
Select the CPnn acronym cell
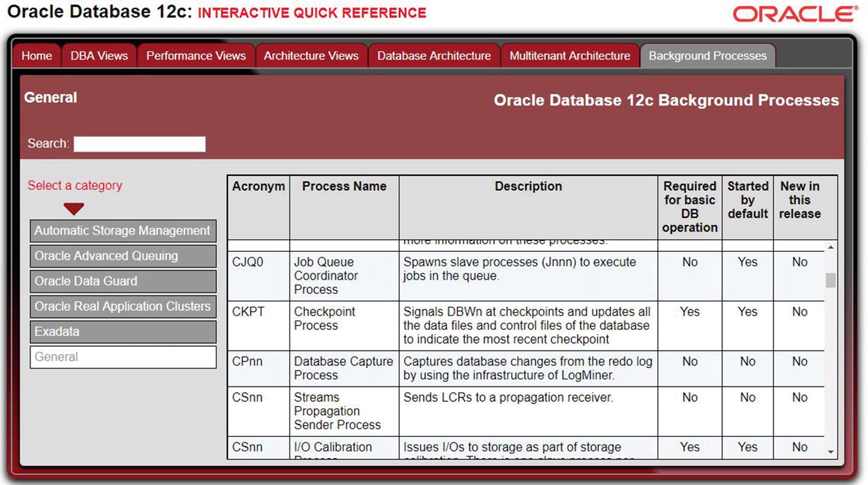258,368
